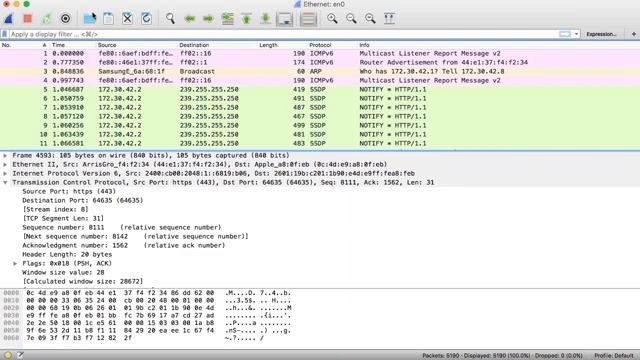Viewport: 640px width, 360px height.
Task: Click the start capture shark fin icon
Action: (x=9, y=18)
